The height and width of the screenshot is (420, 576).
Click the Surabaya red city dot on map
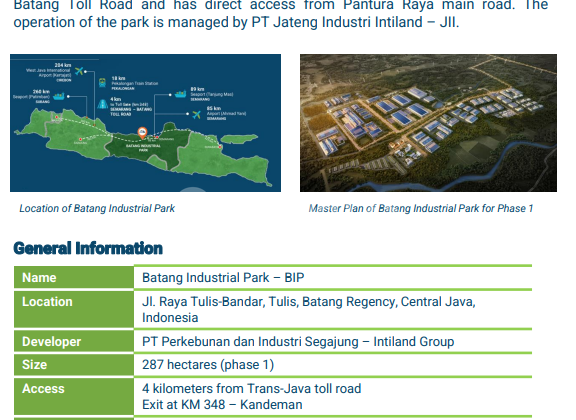click(220, 147)
